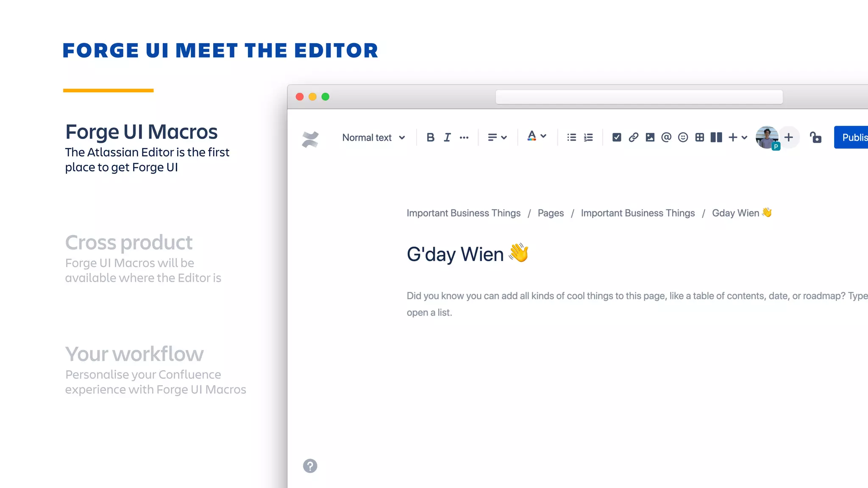
Task: Open the emoji picker smiley icon
Action: pos(683,137)
